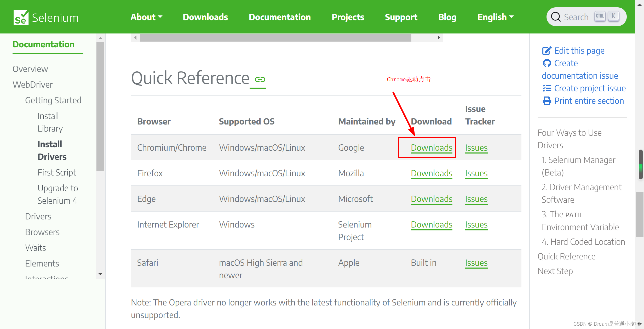
Task: Click the left arrow of horizontal scrollbar
Action: 135,38
